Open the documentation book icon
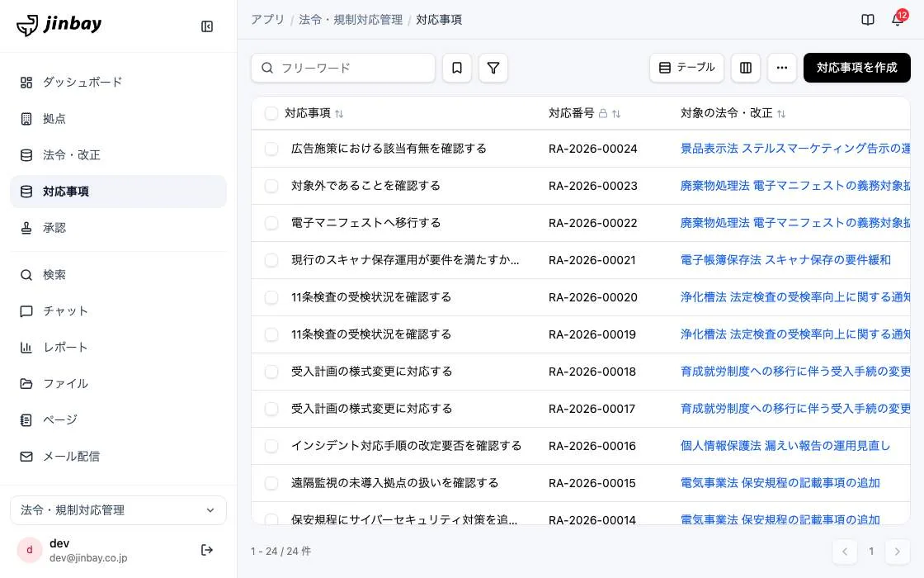 click(x=867, y=20)
